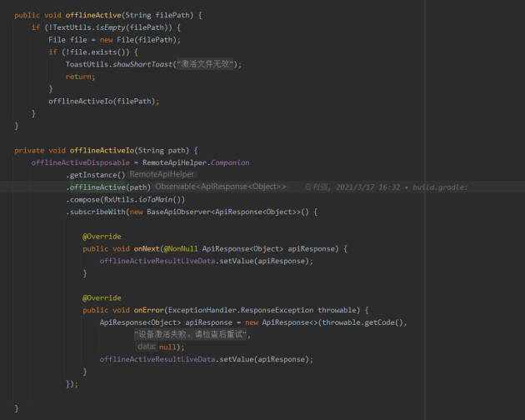Click the showShortToast method call
This screenshot has width=525, height=420.
coord(142,64)
